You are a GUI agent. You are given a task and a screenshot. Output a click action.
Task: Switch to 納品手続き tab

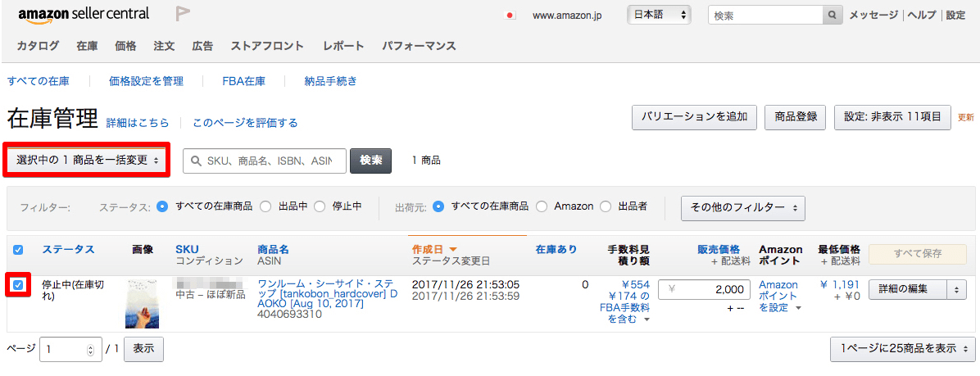point(330,81)
